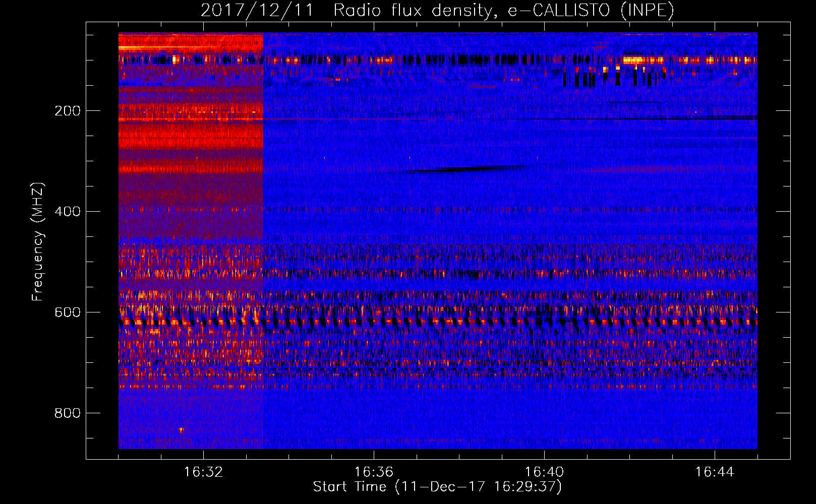
Task: Click the 16:32 time tick label
Action: pyautogui.click(x=203, y=472)
